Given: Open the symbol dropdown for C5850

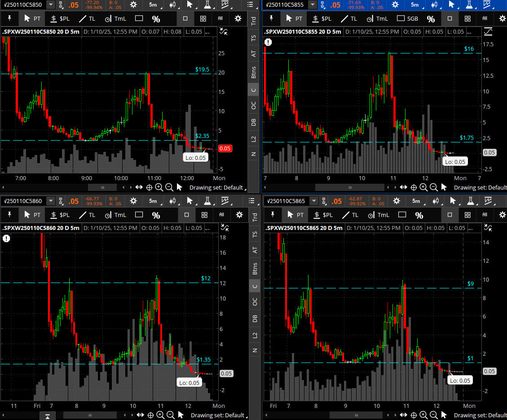Looking at the screenshot, I should tap(51, 5).
